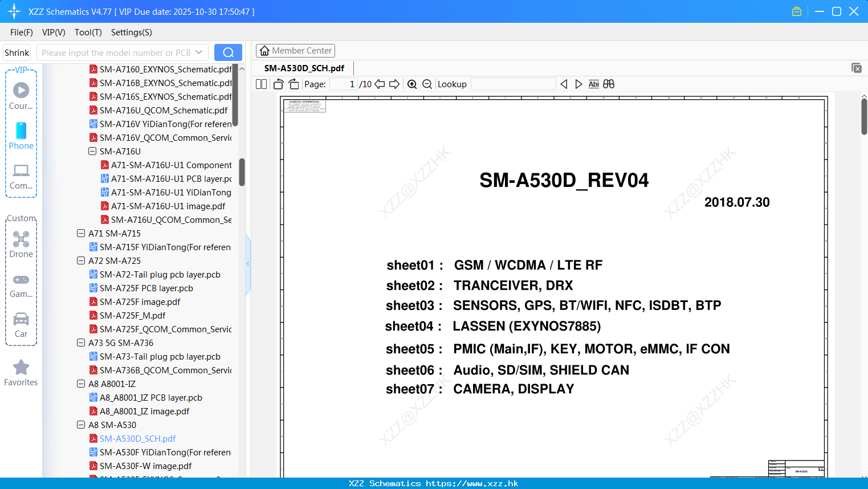The height and width of the screenshot is (489, 868).
Task: Open A8_A8001_IZ image.pdf
Action: click(x=139, y=411)
